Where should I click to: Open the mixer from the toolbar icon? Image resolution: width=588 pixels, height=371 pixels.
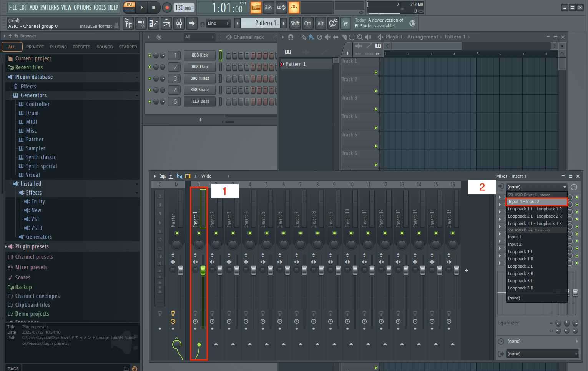coord(179,23)
